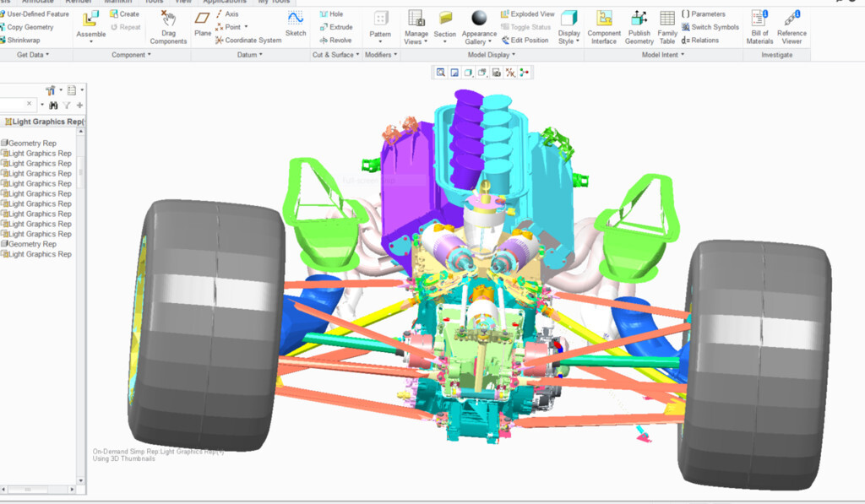Screen dimensions: 865x504
Task: Click the binoculars find icon in model tree
Action: coord(53,105)
